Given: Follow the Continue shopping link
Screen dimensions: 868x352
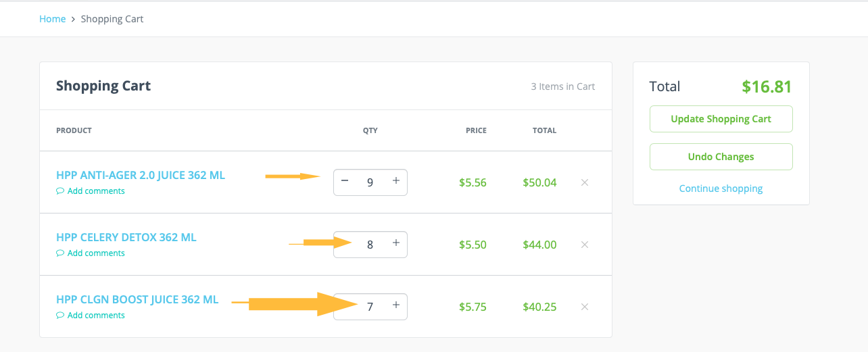Looking at the screenshot, I should click(x=721, y=188).
